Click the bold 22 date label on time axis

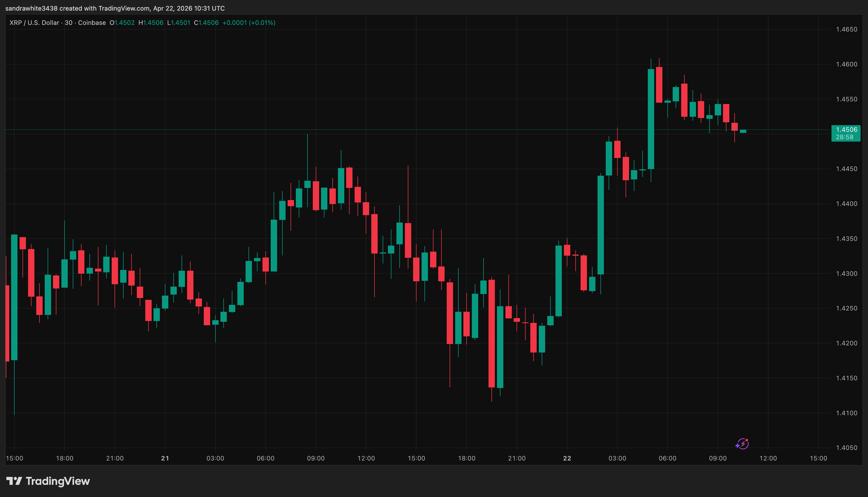(x=567, y=458)
